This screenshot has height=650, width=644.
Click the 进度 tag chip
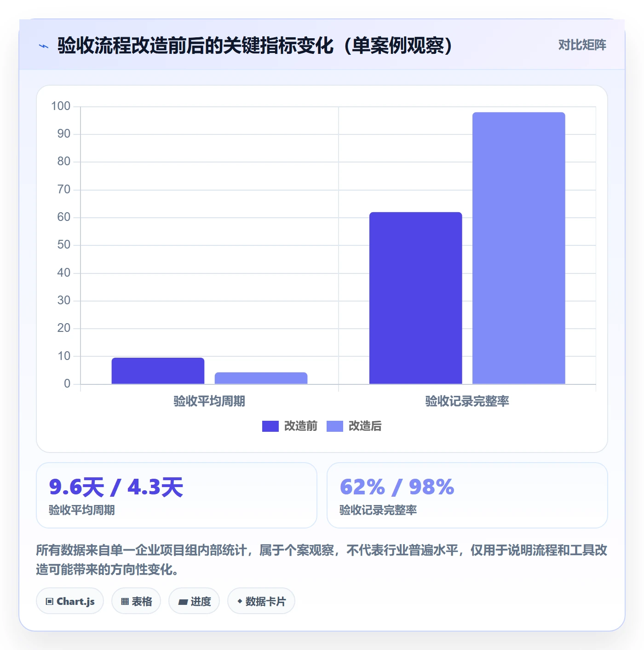tap(194, 601)
